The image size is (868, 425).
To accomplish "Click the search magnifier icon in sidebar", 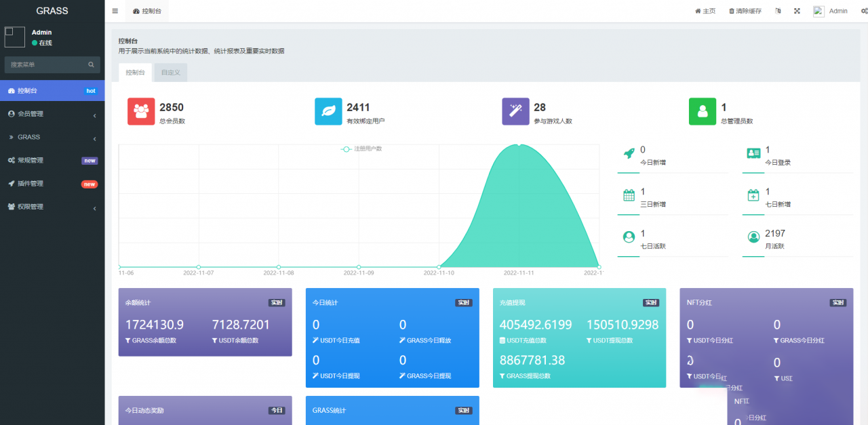I will (x=91, y=65).
